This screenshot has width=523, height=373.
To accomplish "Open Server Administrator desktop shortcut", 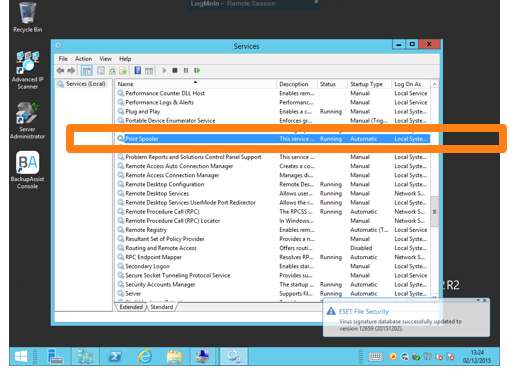I will point(27,120).
